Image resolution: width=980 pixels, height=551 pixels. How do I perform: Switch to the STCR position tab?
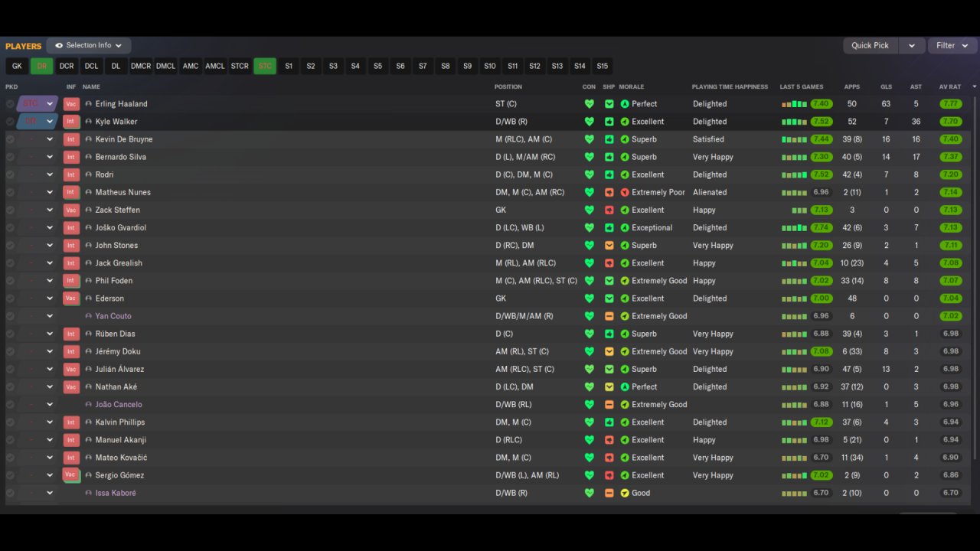pyautogui.click(x=240, y=67)
